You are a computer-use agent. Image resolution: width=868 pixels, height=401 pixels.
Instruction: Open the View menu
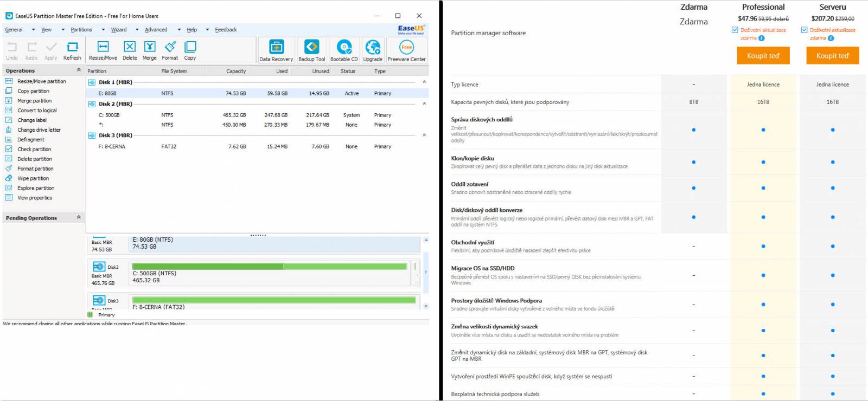pos(47,30)
